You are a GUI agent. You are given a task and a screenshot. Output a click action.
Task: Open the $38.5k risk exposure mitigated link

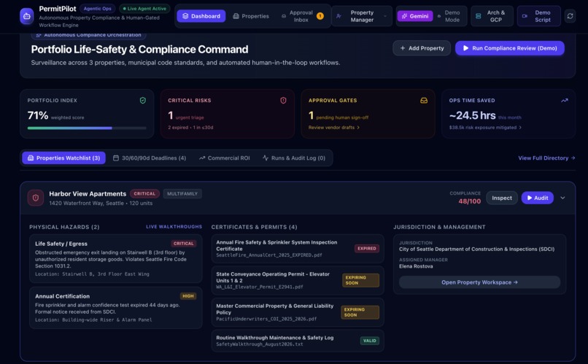[x=485, y=128]
